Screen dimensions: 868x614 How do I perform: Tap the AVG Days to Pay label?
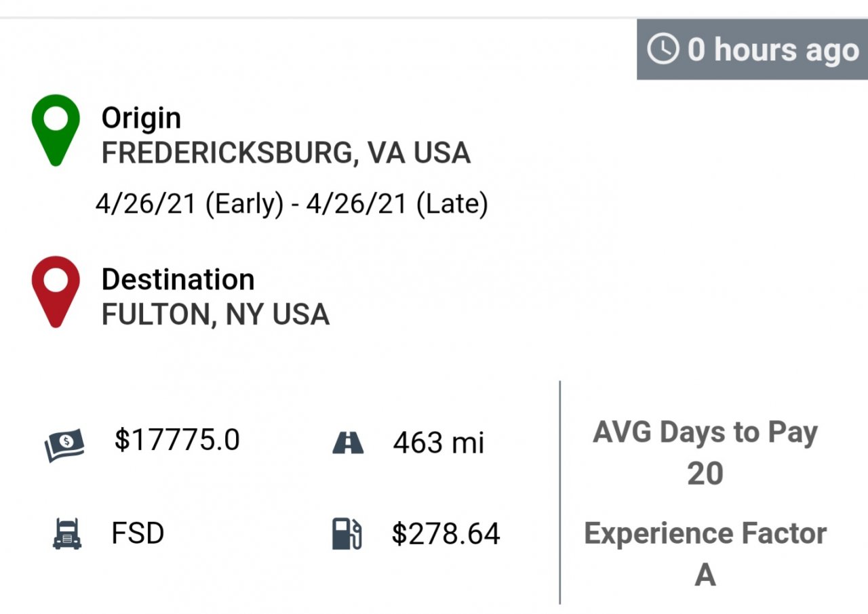705,432
